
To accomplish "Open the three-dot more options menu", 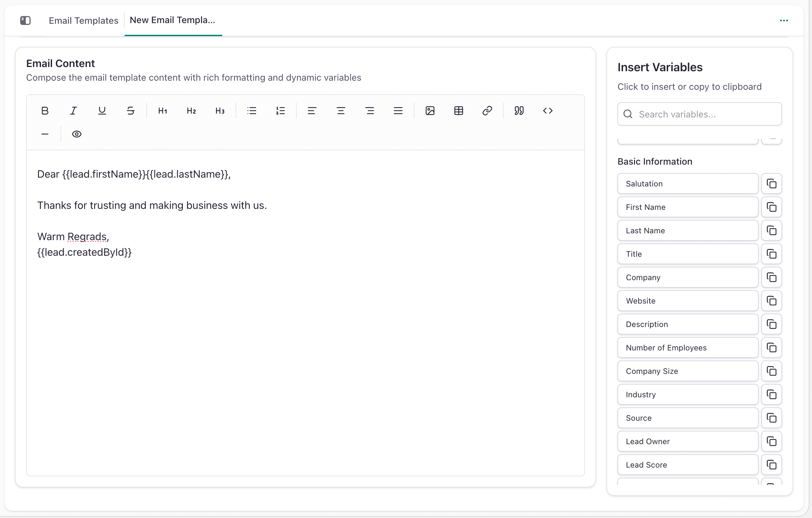I will [784, 20].
